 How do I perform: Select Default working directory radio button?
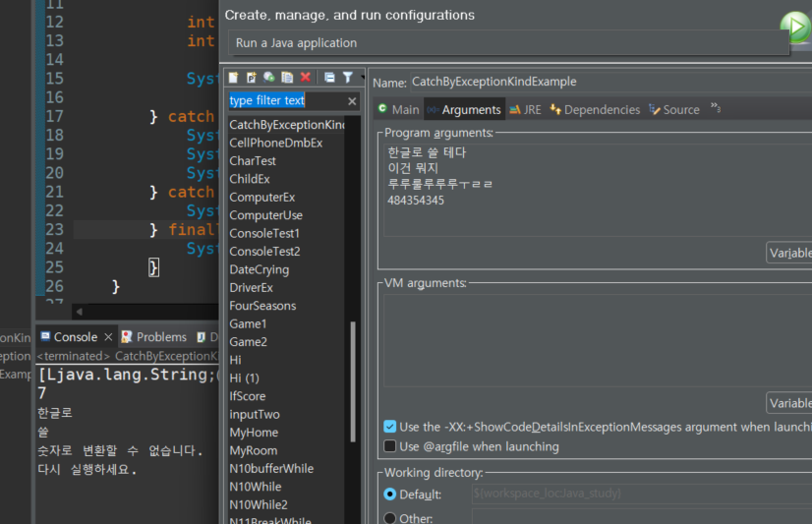coord(390,494)
